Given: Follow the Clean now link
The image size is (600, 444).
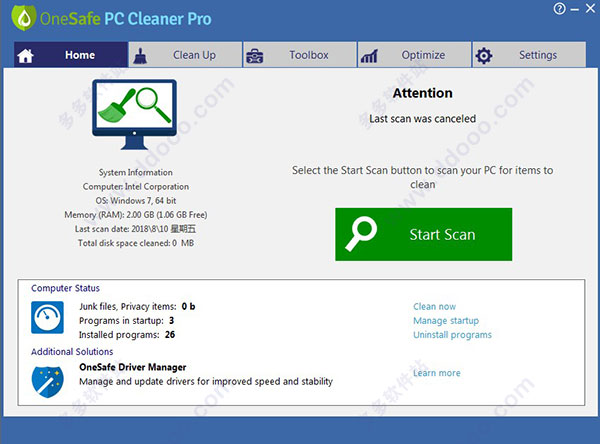Looking at the screenshot, I should click(x=434, y=307).
